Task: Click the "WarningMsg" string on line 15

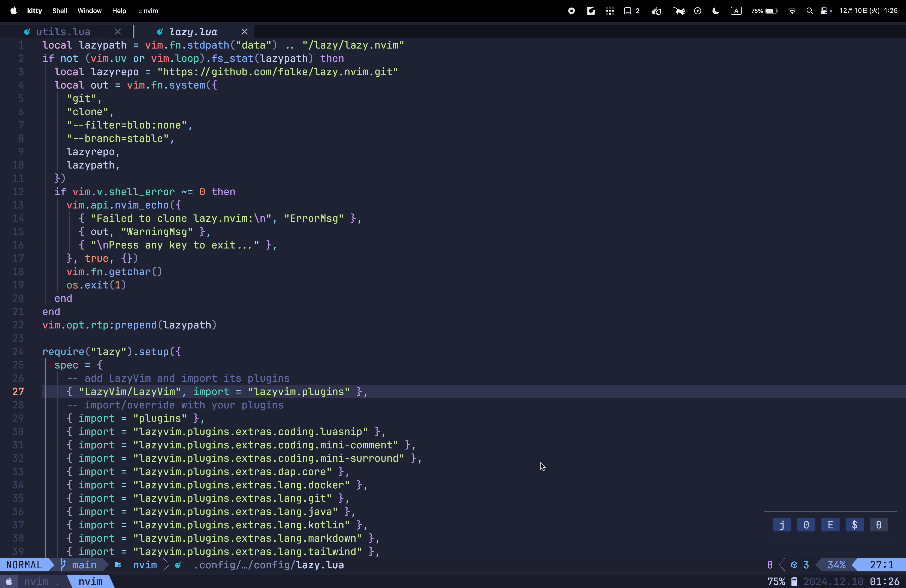Action: click(x=157, y=232)
